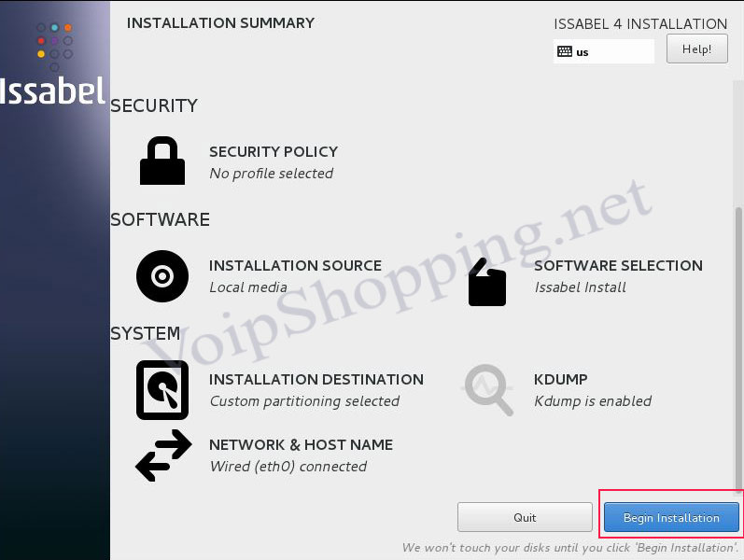744x560 pixels.
Task: Open Network & Host Name arrows icon
Action: coord(163,455)
